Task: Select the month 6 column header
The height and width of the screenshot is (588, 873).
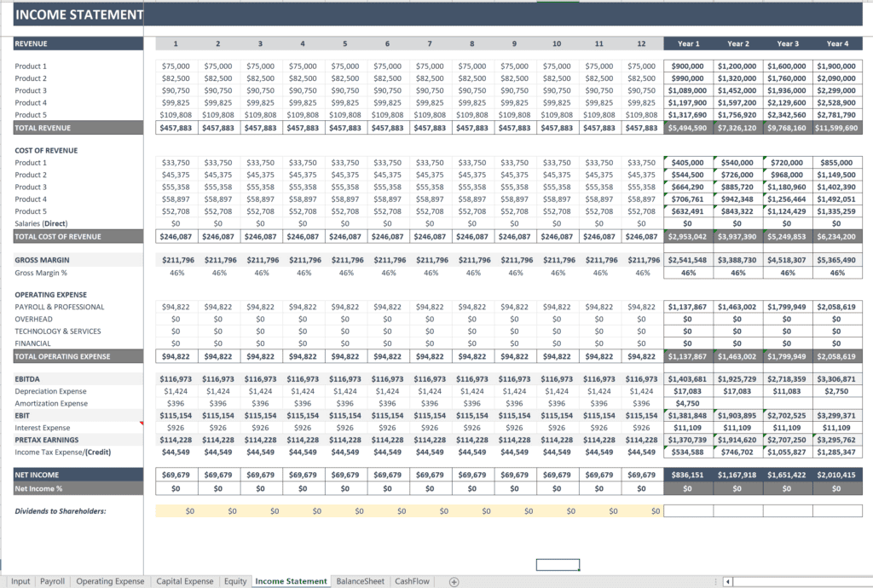Action: [x=388, y=43]
